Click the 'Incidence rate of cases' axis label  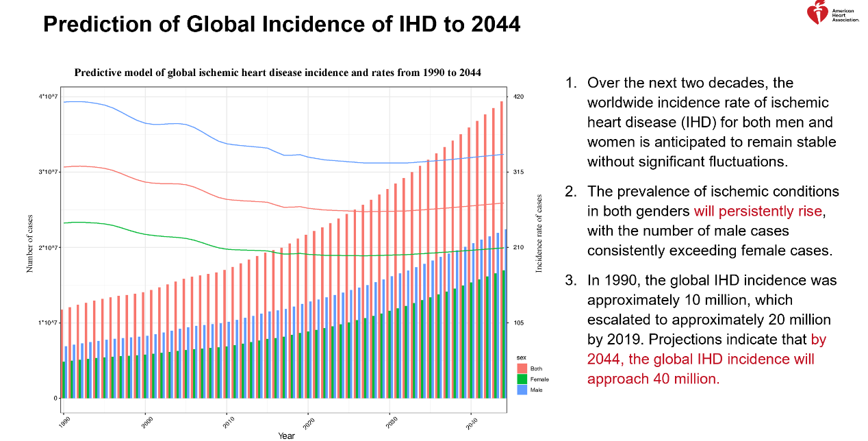point(539,234)
